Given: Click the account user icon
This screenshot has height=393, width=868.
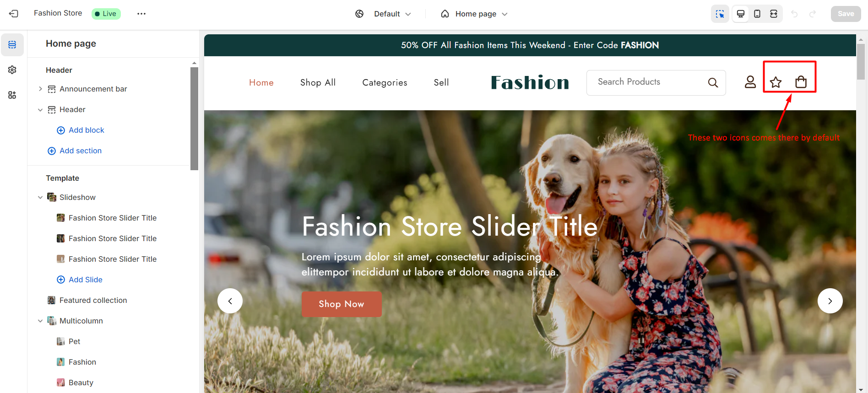Looking at the screenshot, I should 750,82.
